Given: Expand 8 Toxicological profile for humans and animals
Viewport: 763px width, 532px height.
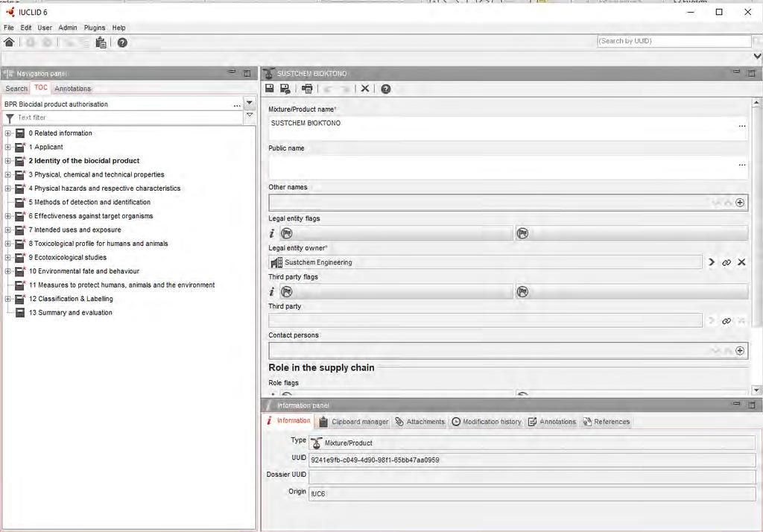Looking at the screenshot, I should (x=7, y=244).
